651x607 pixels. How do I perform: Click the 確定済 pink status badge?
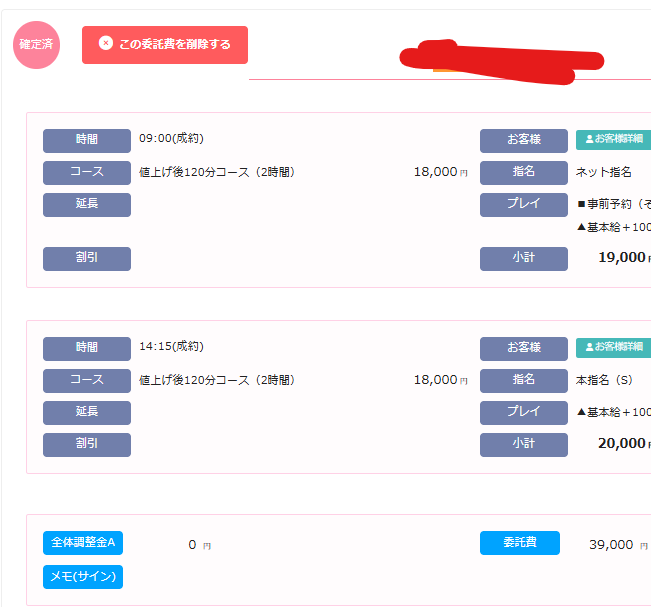coord(36,45)
